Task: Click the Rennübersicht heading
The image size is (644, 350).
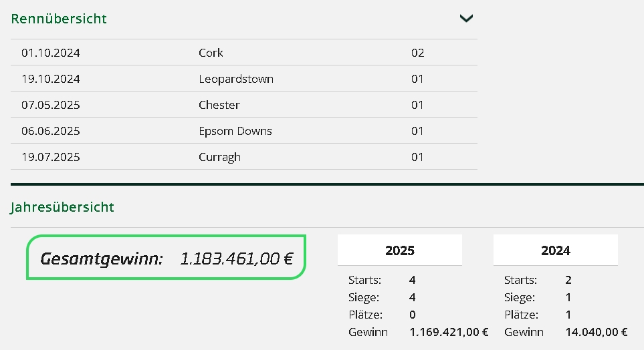Action: [x=59, y=19]
